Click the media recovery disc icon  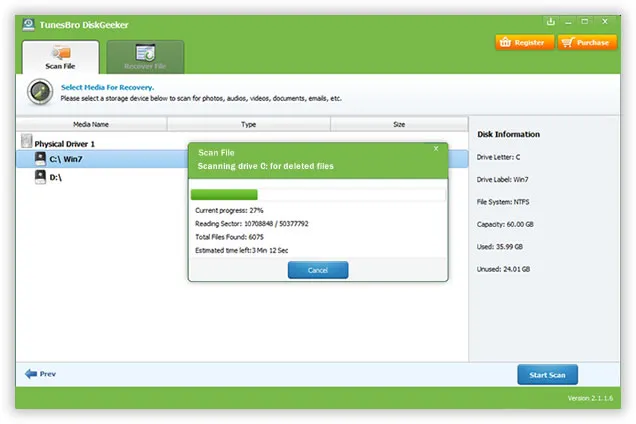point(39,93)
